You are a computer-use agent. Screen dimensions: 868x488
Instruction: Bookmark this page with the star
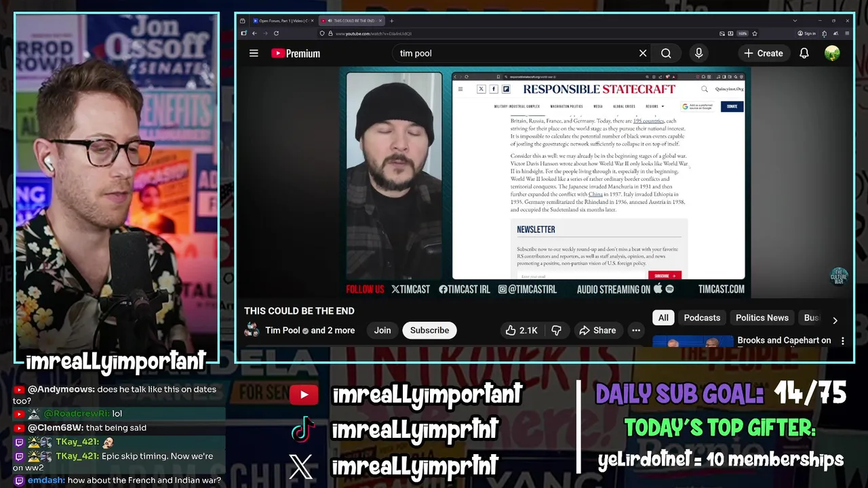click(x=755, y=33)
